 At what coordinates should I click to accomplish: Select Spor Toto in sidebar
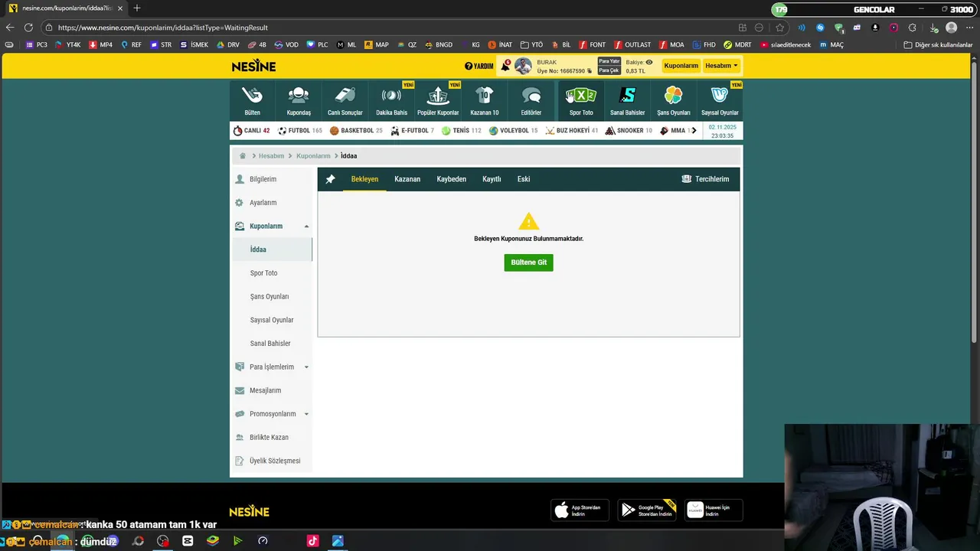tap(272, 273)
